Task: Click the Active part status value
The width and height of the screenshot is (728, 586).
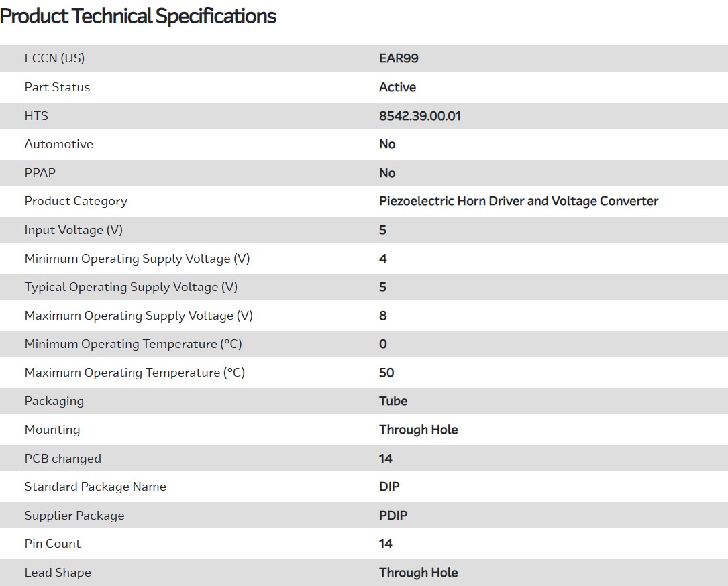Action: tap(397, 87)
